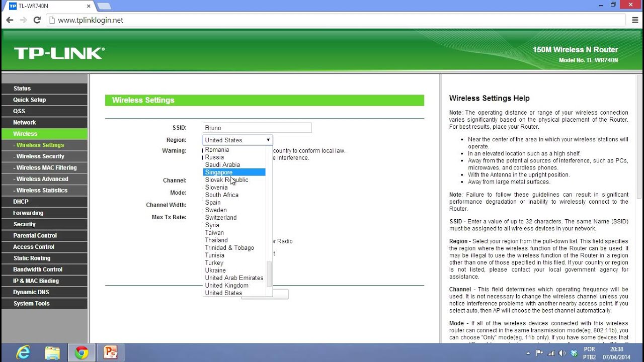This screenshot has width=644, height=362.
Task: Choose Switzerland from the region list
Action: coord(234,218)
